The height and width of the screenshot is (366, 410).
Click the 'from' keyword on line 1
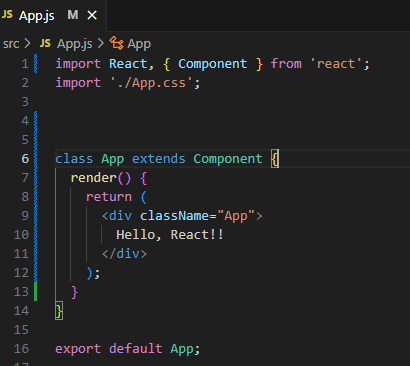tap(286, 64)
